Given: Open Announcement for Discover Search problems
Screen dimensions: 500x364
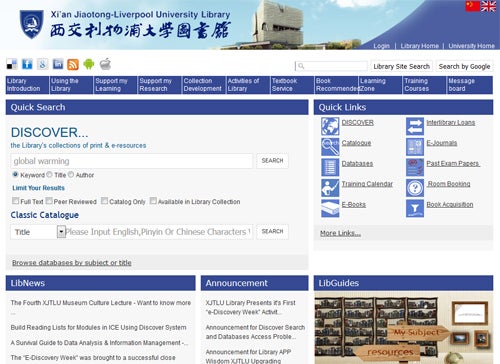Looking at the screenshot, I should click(x=255, y=332).
